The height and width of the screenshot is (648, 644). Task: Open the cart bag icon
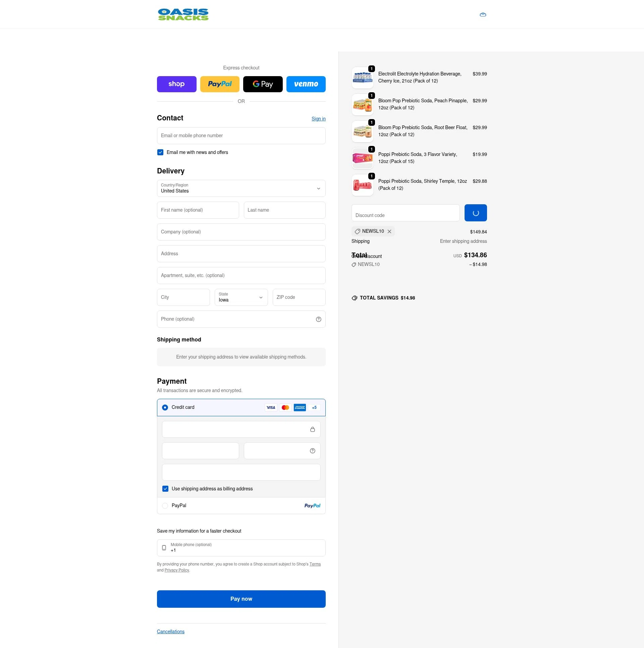point(483,14)
